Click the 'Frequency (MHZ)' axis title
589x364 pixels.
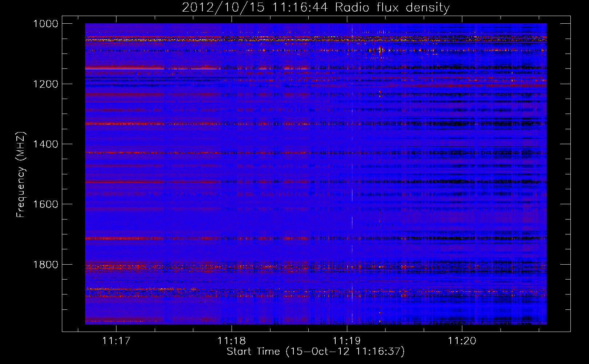(x=21, y=175)
